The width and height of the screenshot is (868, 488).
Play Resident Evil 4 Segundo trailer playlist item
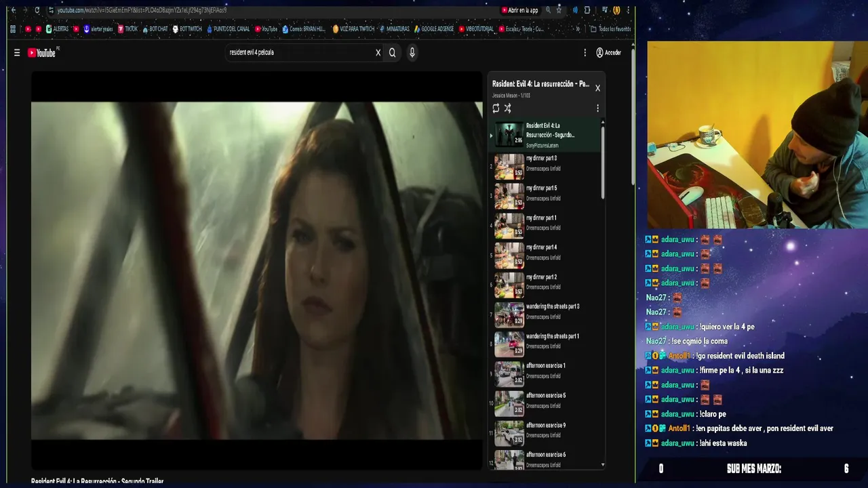[545, 134]
